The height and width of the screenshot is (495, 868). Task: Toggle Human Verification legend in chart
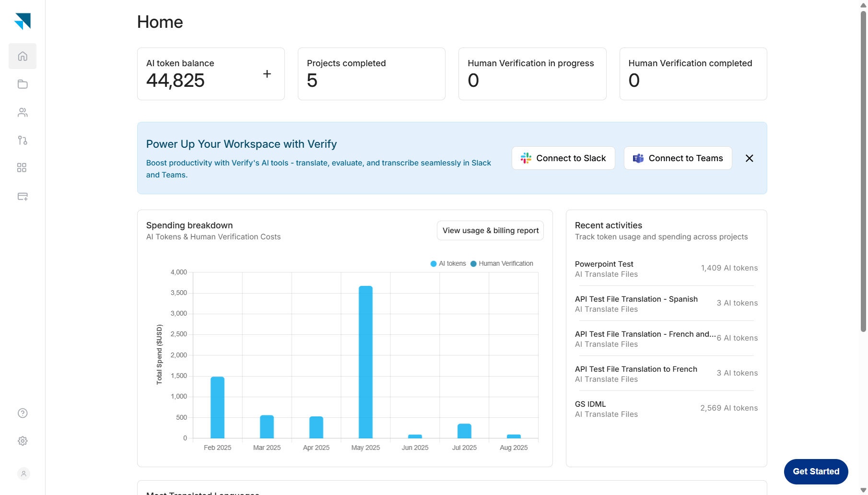(502, 264)
